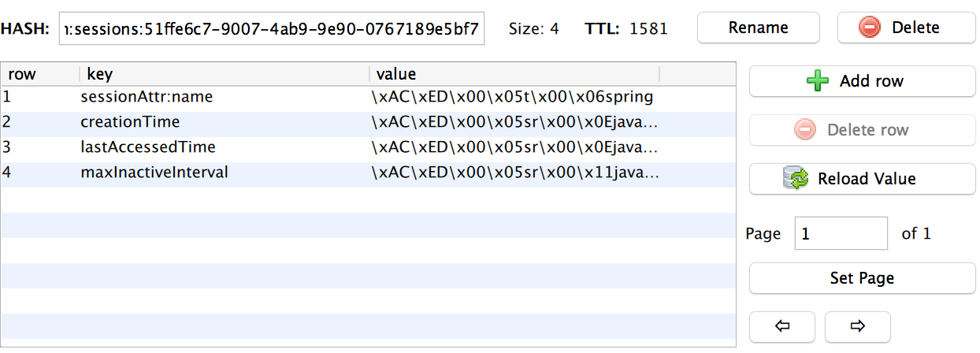Click the TTL: 1581 label

(x=626, y=29)
